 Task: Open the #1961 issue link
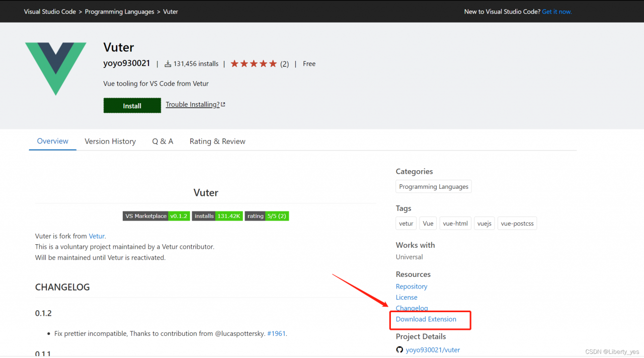pos(276,333)
